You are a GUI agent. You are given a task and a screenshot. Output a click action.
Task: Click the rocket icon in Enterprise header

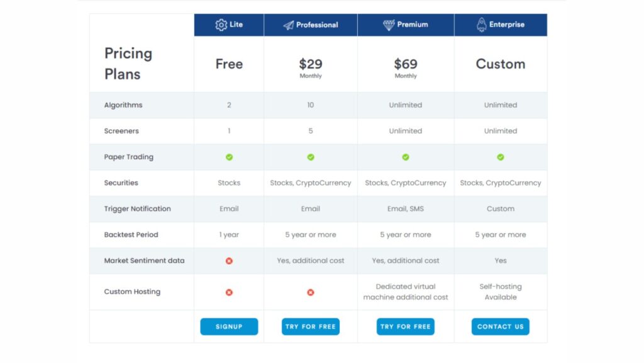click(x=481, y=25)
